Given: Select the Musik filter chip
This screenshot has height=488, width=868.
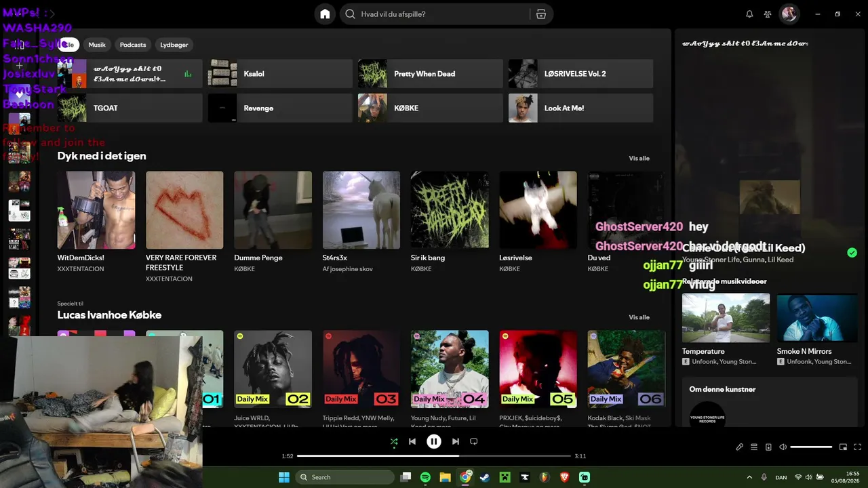Looking at the screenshot, I should 97,45.
